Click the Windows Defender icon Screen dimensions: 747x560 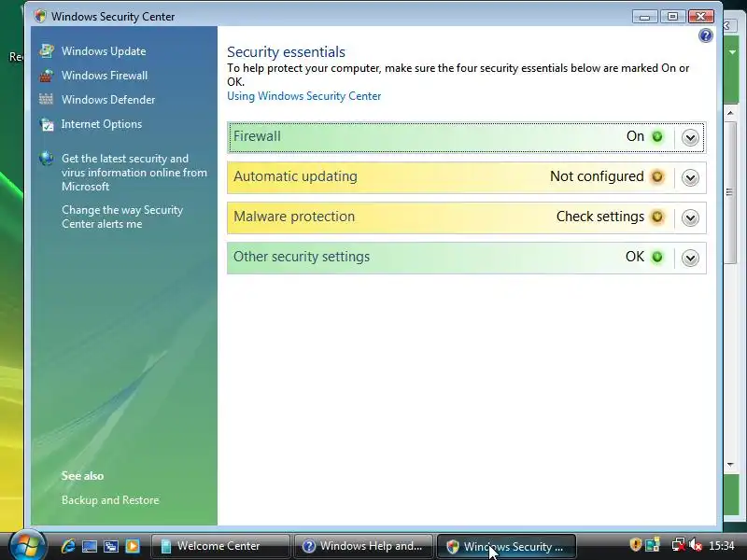point(46,99)
